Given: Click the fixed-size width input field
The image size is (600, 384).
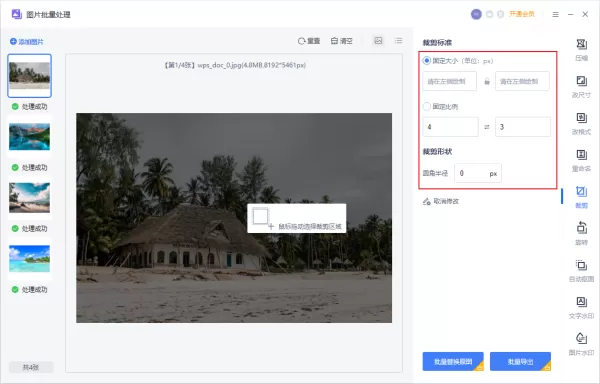Looking at the screenshot, I should (x=450, y=81).
